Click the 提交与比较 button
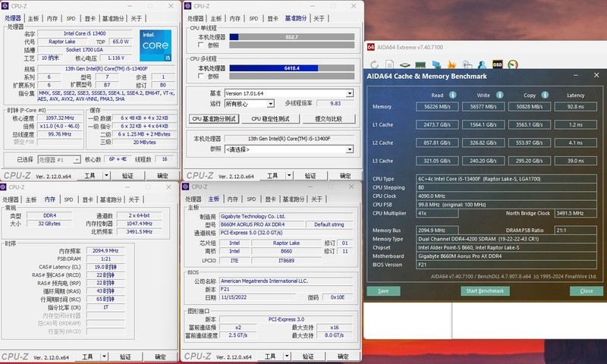Image resolution: width=607 pixels, height=364 pixels. point(329,119)
